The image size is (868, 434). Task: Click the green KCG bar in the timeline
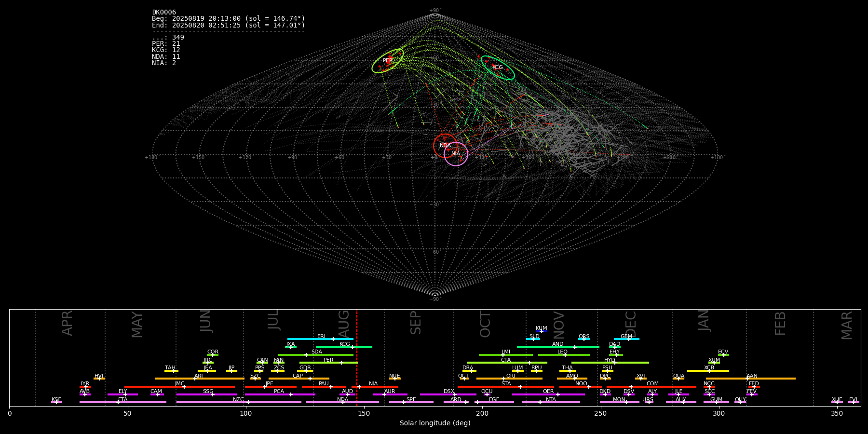click(x=344, y=347)
